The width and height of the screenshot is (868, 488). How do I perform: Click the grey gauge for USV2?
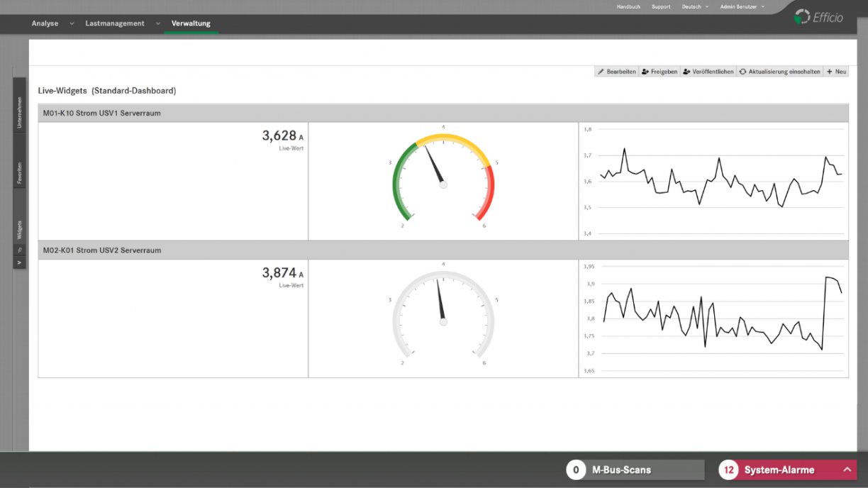[443, 315]
